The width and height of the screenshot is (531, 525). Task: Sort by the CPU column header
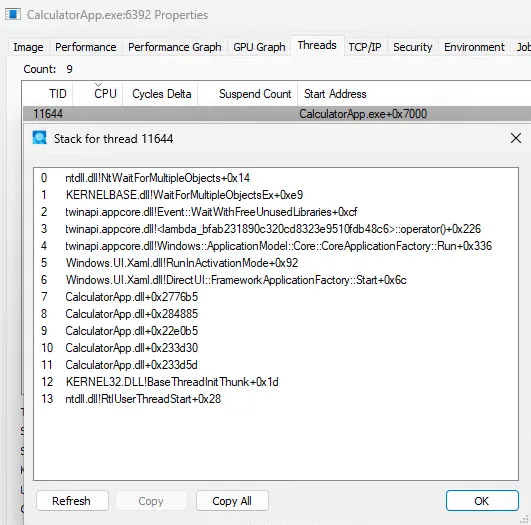coord(98,94)
